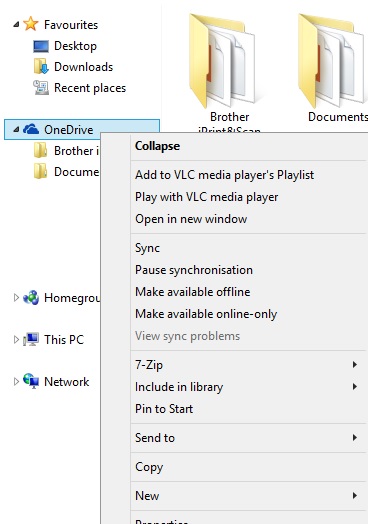This screenshot has height=524, width=368.
Task: Choose Make available online-only
Action: 206,314
